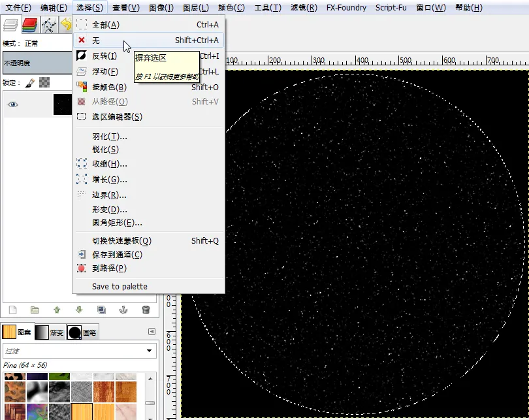
Task: Choose 无 select none menu item
Action: 148,40
